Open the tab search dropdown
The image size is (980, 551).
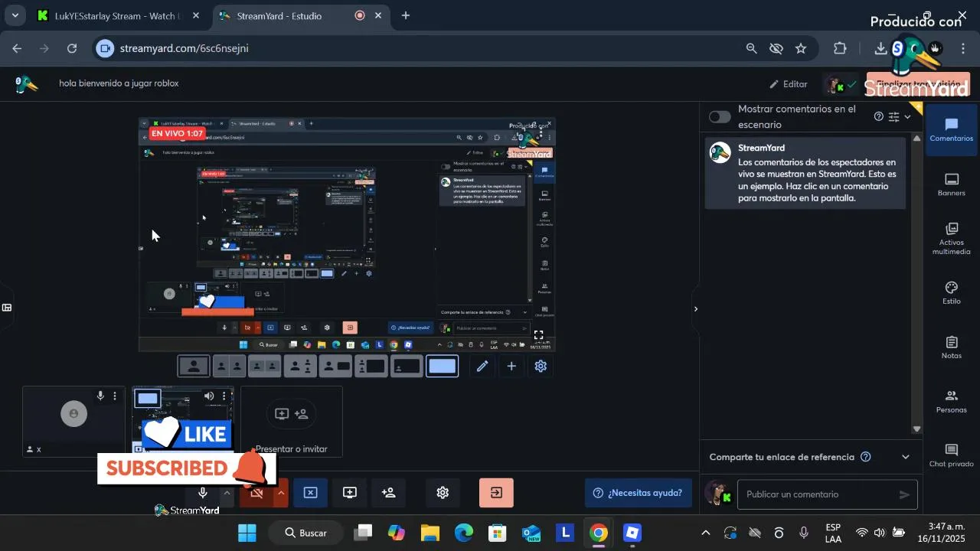tap(15, 15)
